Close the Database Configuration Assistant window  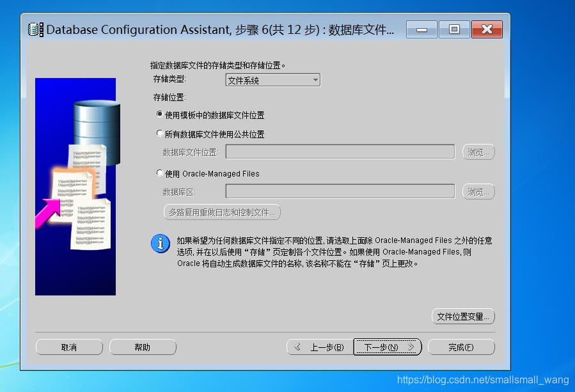[x=487, y=29]
